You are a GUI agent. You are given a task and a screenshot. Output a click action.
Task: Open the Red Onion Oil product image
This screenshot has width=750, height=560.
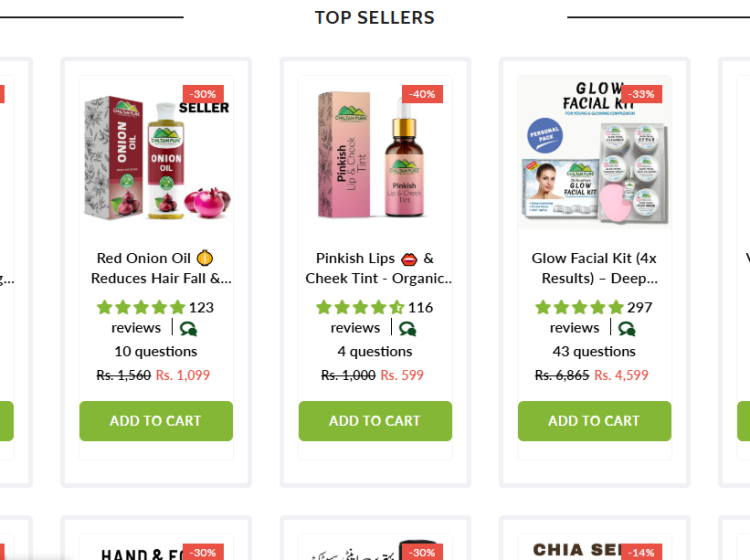click(x=156, y=153)
